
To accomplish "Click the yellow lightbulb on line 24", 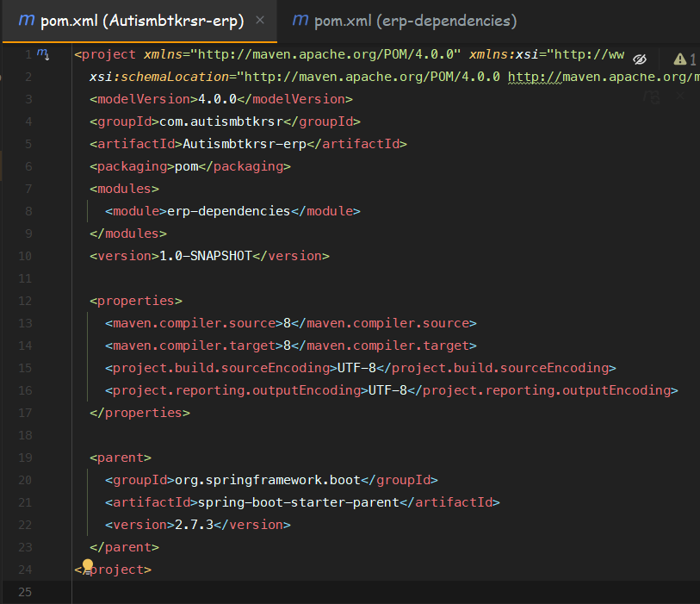I will 88,565.
